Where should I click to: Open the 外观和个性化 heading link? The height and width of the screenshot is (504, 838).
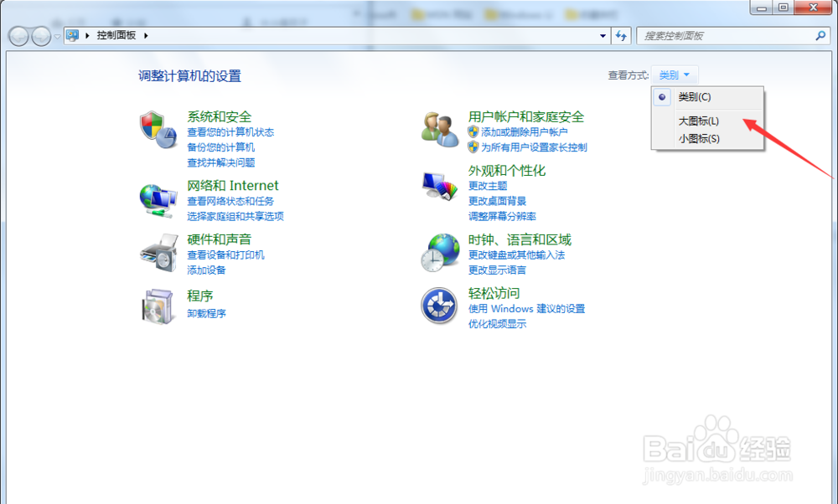coord(507,170)
